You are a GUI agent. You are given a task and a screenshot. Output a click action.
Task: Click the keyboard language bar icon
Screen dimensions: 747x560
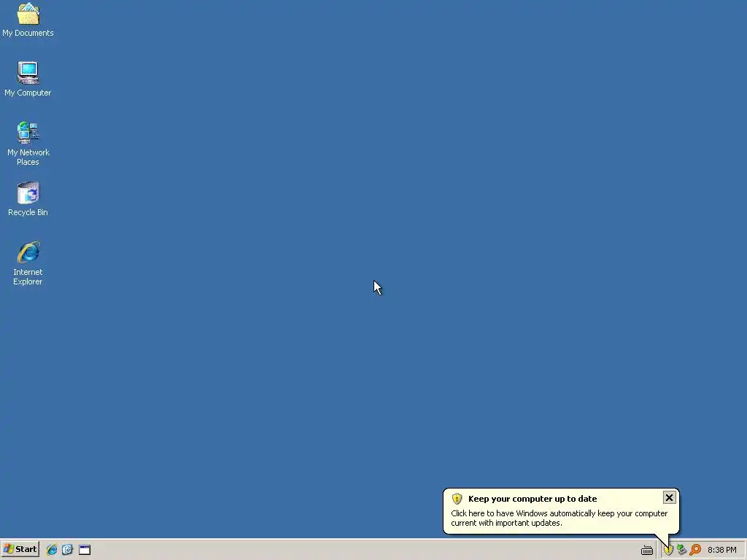coord(646,550)
